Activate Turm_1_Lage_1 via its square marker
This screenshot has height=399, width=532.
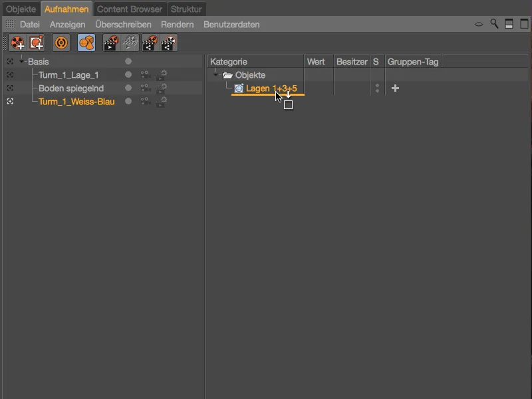(10, 74)
